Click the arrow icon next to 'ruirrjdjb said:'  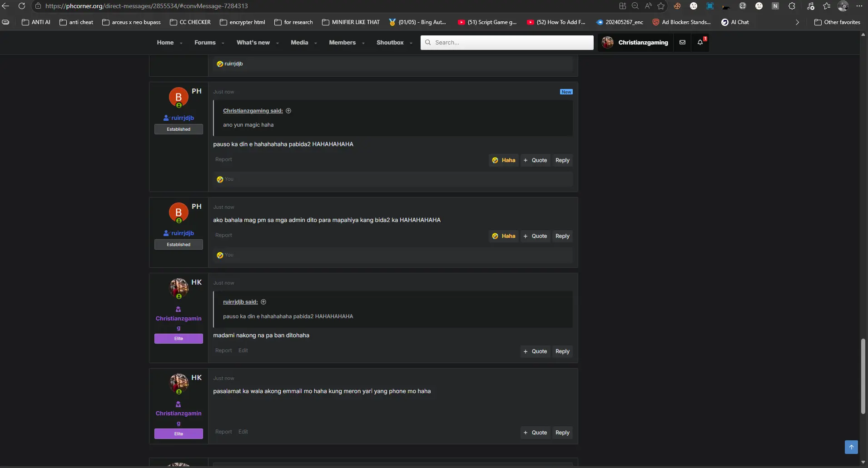click(263, 302)
